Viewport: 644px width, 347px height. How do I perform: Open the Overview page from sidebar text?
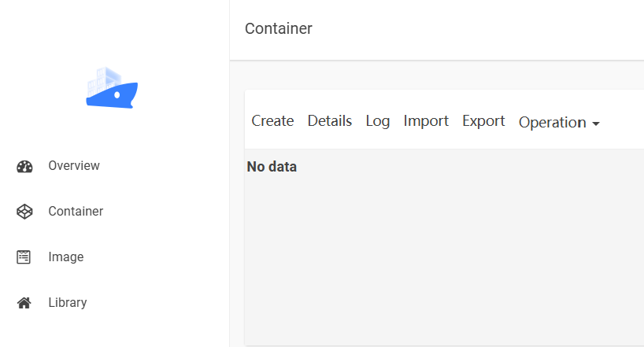coord(74,166)
